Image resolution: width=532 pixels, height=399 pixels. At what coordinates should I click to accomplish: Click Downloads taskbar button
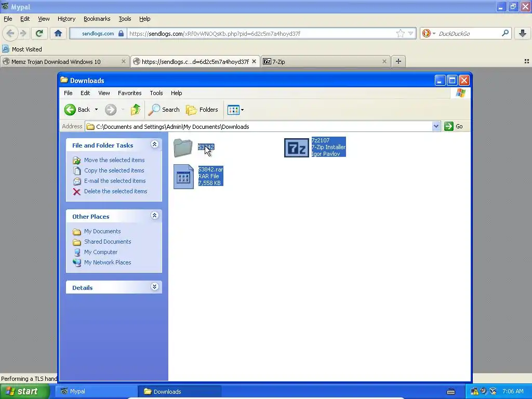pyautogui.click(x=180, y=392)
